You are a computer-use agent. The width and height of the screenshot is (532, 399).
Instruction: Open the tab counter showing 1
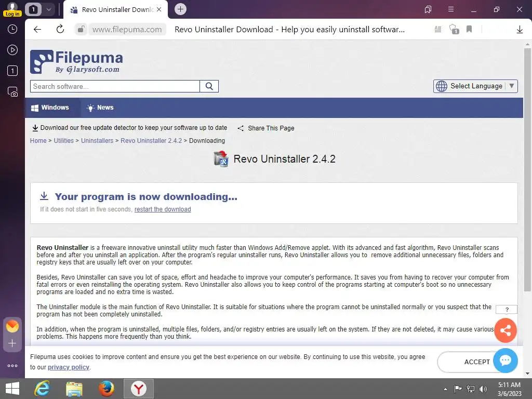[x=33, y=9]
